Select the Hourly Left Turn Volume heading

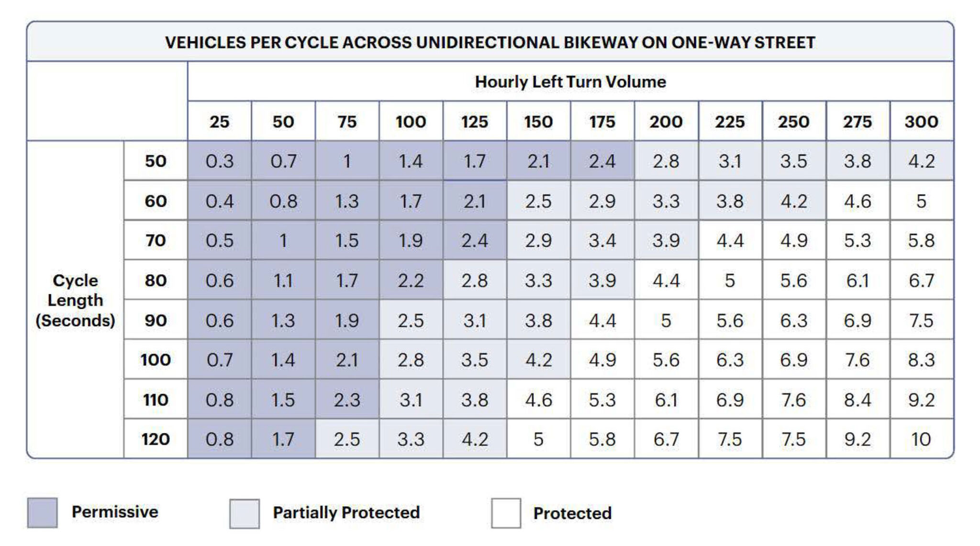tap(570, 82)
